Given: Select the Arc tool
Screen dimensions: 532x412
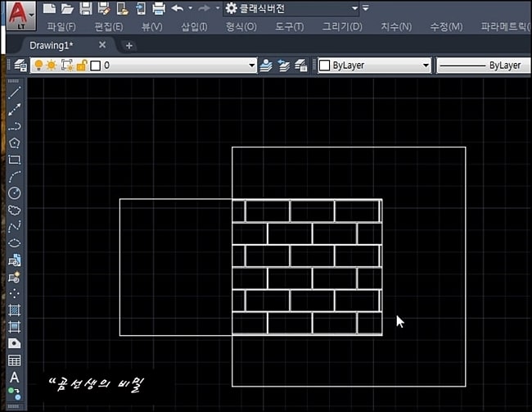Looking at the screenshot, I should [x=14, y=176].
